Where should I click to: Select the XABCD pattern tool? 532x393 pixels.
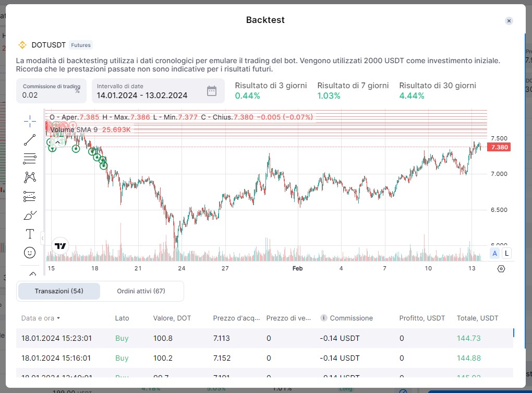pos(30,177)
